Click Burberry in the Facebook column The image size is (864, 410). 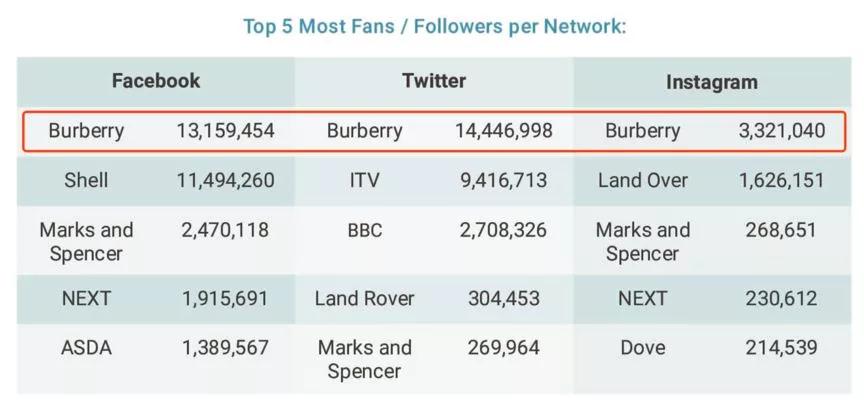(x=86, y=131)
